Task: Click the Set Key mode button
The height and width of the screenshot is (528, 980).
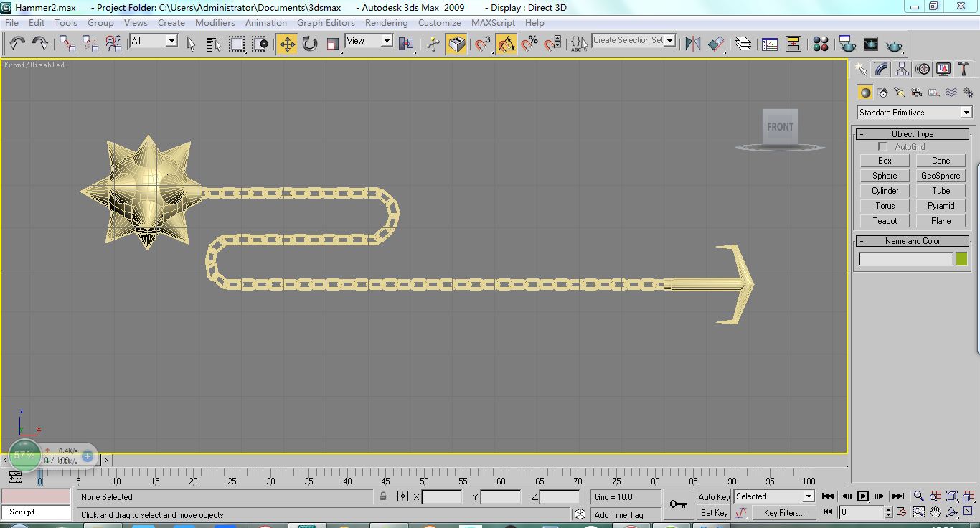Action: (x=713, y=513)
